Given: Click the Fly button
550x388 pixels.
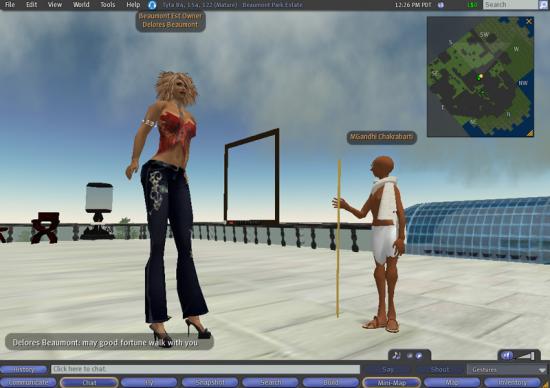Looking at the screenshot, I should coord(149,382).
